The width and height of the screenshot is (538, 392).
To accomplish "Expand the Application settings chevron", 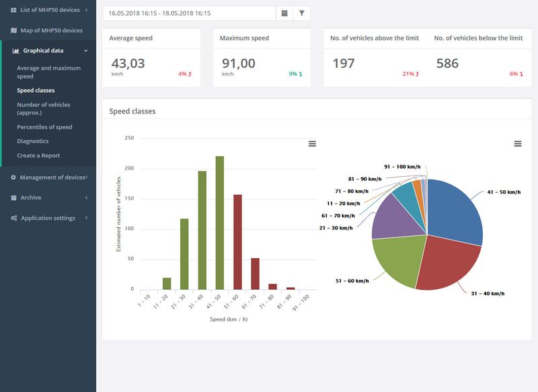I will pyautogui.click(x=87, y=218).
